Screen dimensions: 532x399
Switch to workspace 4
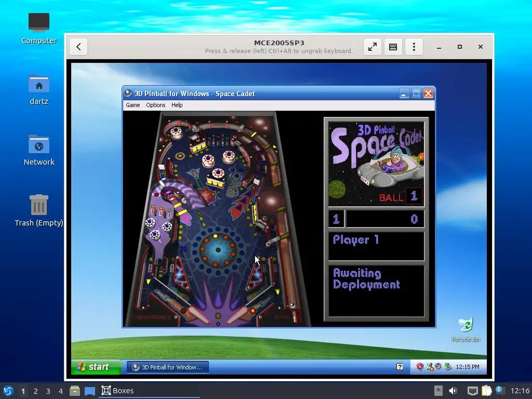(x=61, y=391)
